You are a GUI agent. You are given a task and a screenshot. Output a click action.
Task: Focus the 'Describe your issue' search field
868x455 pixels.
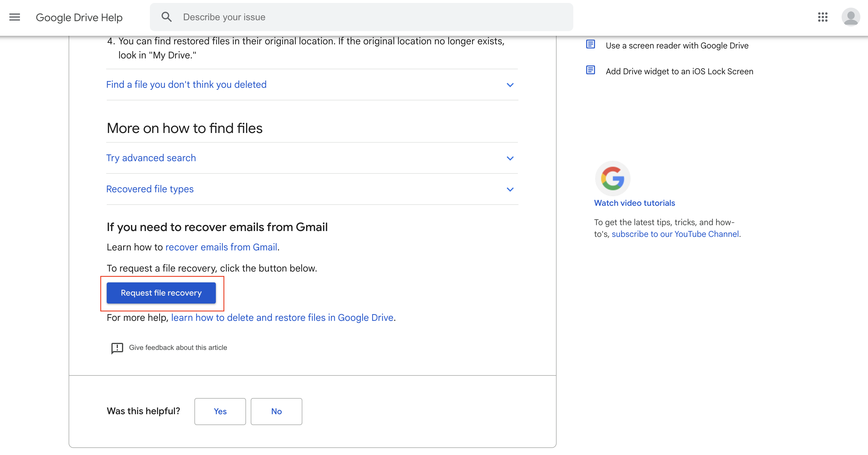(361, 17)
